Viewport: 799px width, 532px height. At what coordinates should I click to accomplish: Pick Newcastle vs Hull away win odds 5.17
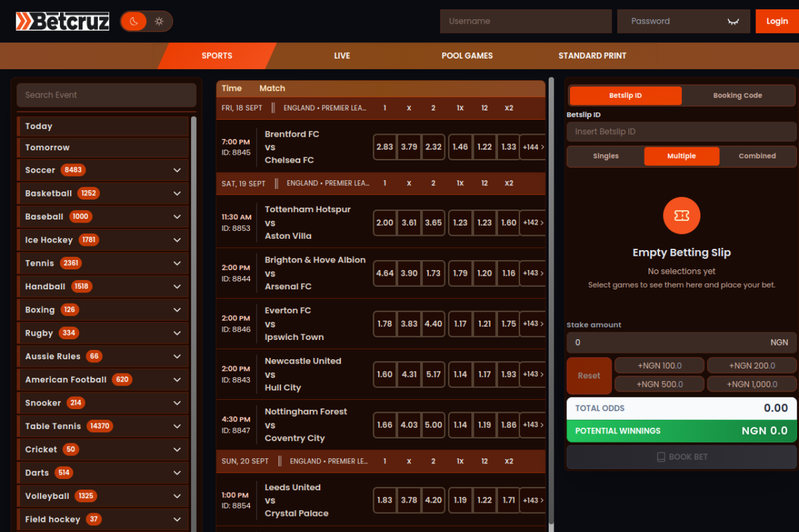[x=433, y=374]
